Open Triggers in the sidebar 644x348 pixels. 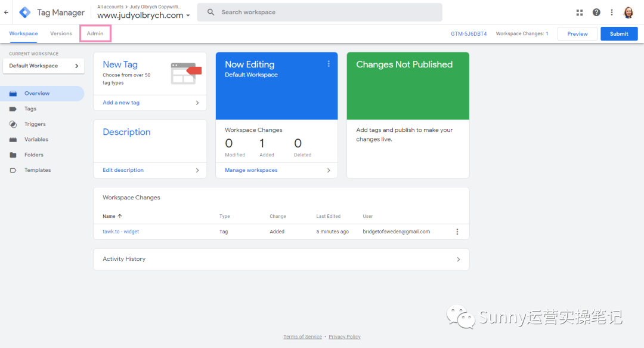tap(35, 124)
